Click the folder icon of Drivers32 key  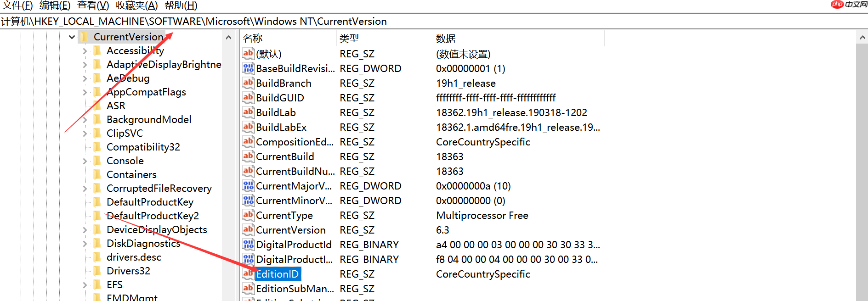coord(97,271)
